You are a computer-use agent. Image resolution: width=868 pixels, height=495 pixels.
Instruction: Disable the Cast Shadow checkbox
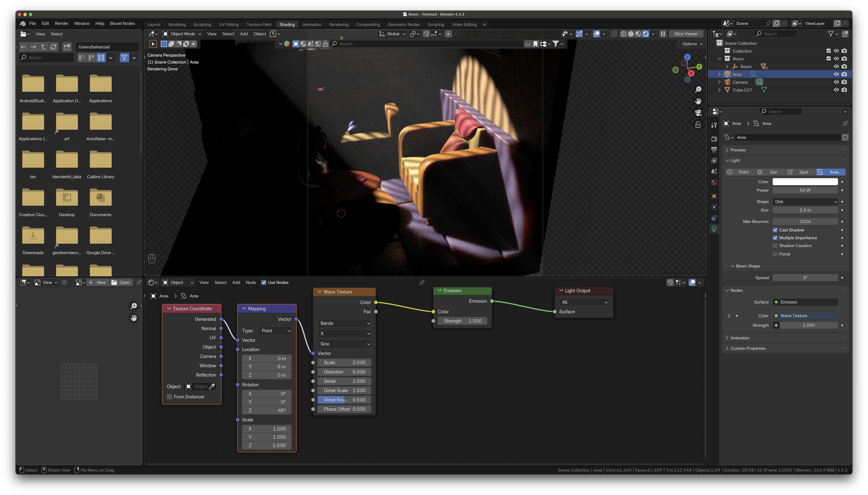pyautogui.click(x=775, y=230)
